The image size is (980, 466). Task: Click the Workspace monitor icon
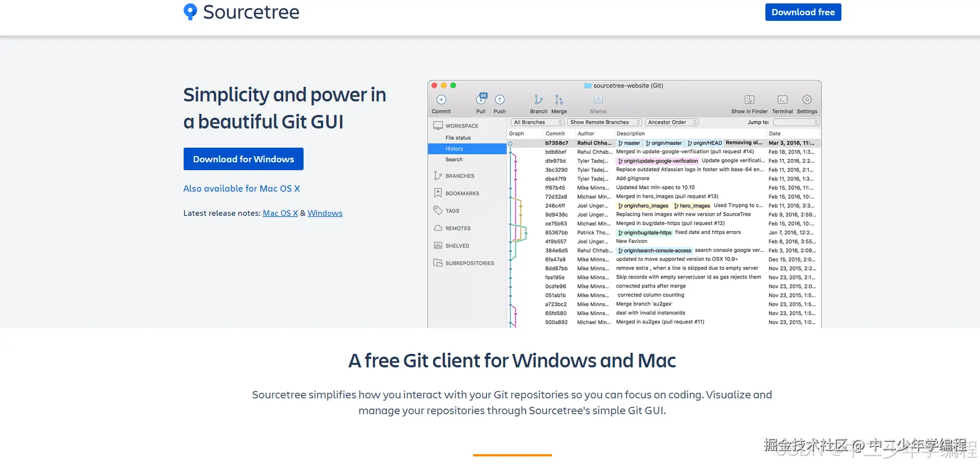click(x=438, y=126)
